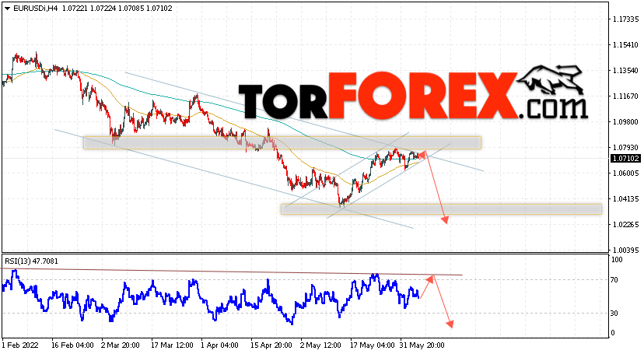Click the 1 Feb 2022 date label
This screenshot has height=354, width=644.
19,345
